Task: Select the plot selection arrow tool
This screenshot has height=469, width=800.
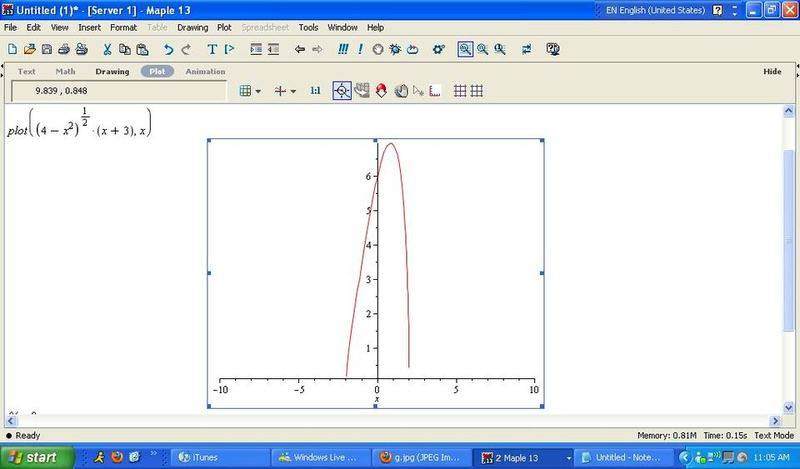Action: (418, 91)
